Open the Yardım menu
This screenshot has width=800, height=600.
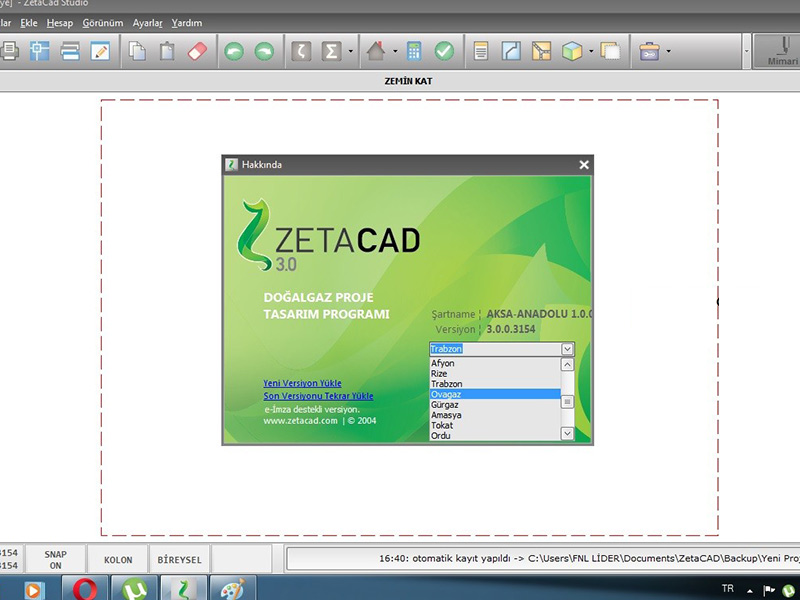[187, 23]
